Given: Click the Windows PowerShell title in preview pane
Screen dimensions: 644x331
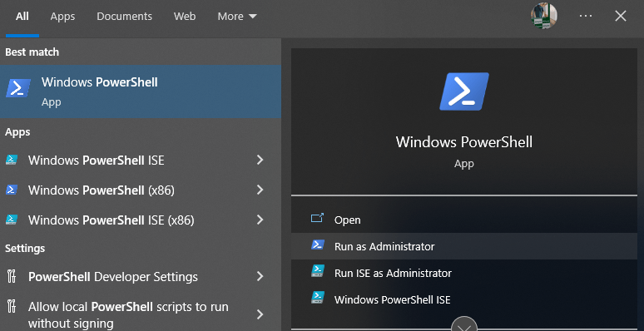Looking at the screenshot, I should pyautogui.click(x=464, y=142).
